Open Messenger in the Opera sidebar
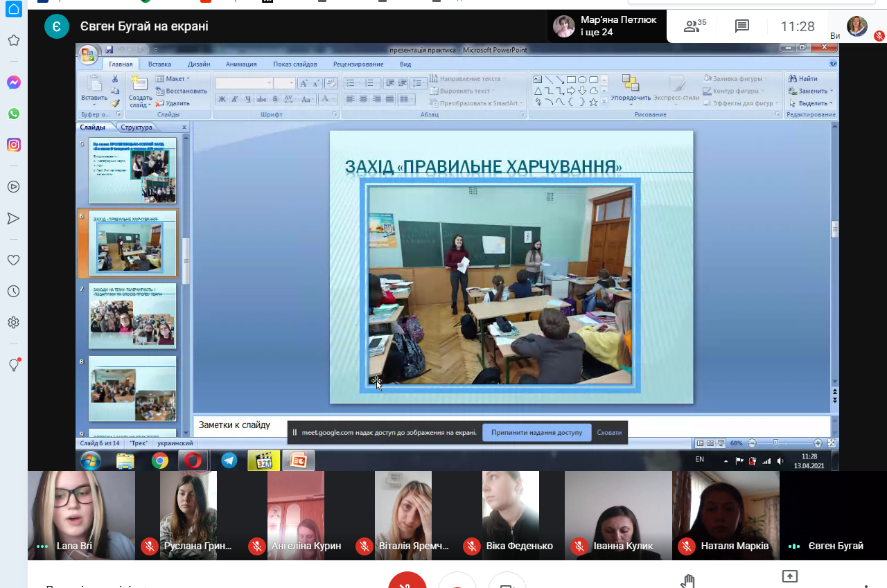887x588 pixels. point(13,82)
